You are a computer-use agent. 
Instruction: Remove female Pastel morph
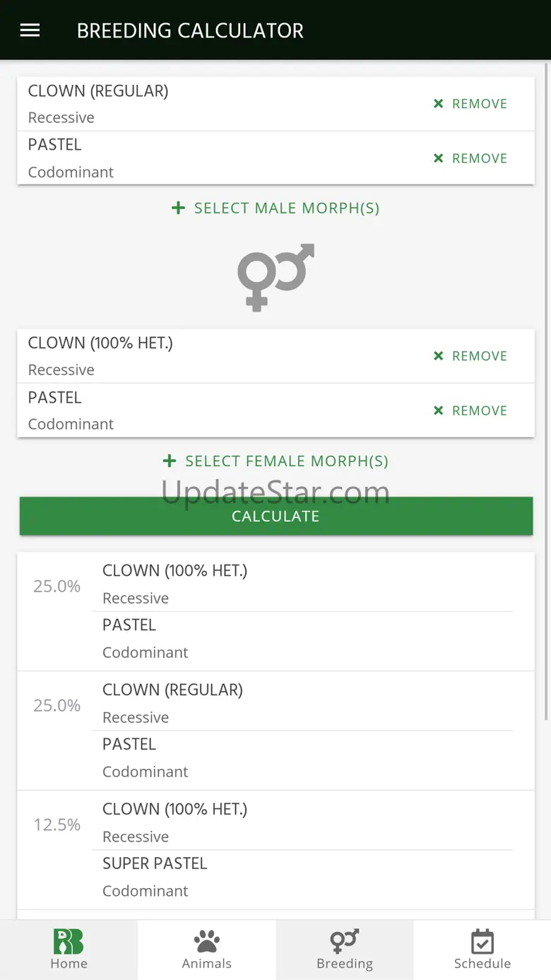coord(470,411)
